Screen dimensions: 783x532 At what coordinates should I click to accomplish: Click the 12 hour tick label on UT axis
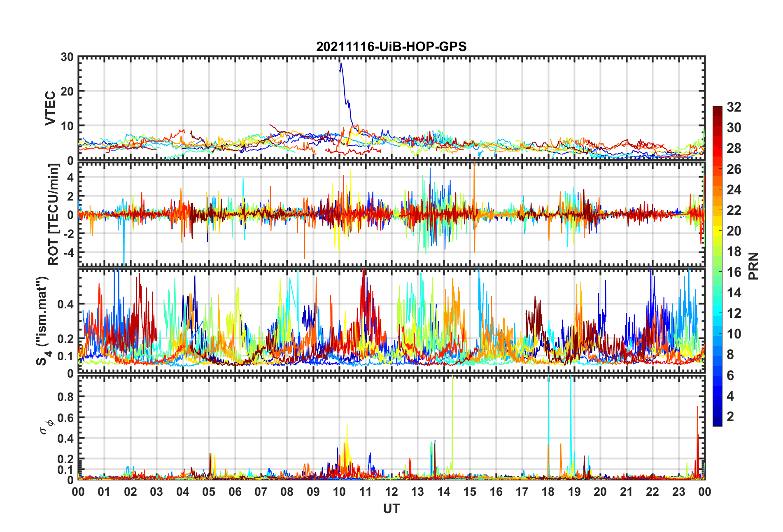point(391,492)
